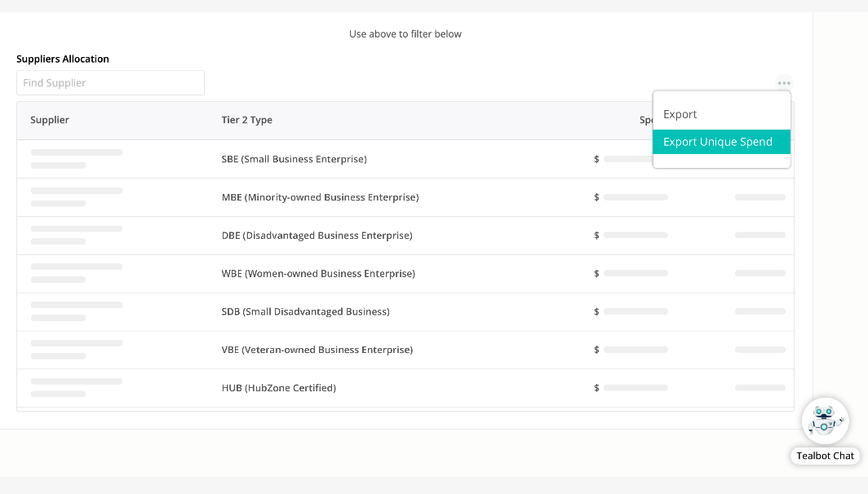Image resolution: width=868 pixels, height=494 pixels.
Task: Open the three-dots more options menu
Action: pyautogui.click(x=784, y=83)
